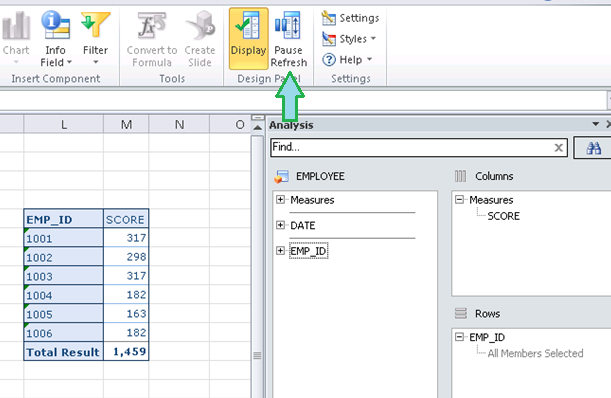Screen dimensions: 611x398
Task: Click the Columns area icon
Action: [460, 176]
